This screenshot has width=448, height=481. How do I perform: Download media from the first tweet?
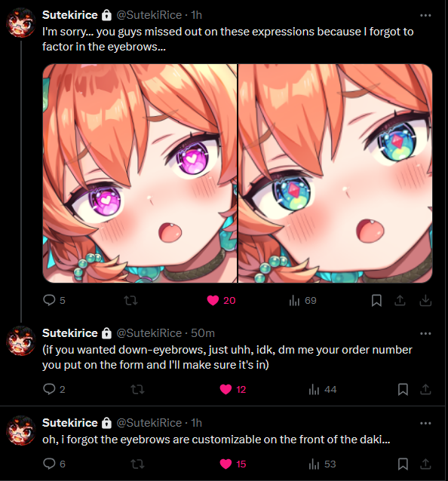[x=425, y=300]
